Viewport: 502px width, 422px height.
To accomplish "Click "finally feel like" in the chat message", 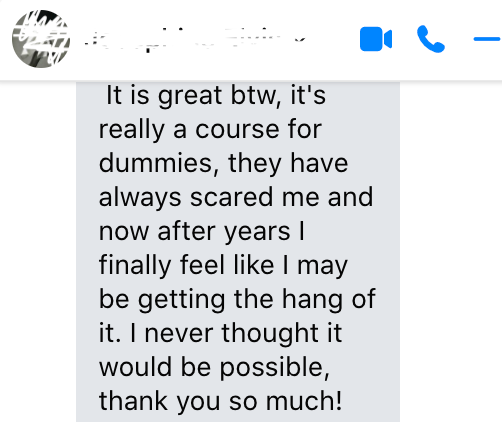I will click(186, 265).
